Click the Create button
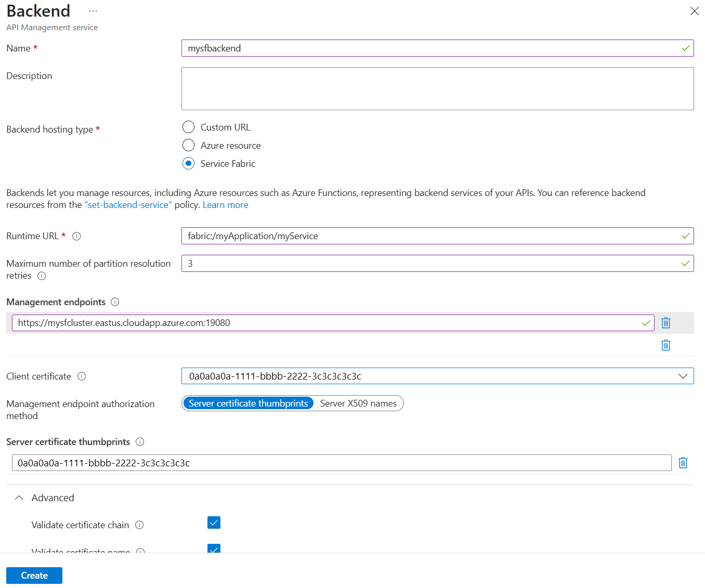Viewport: 705px width, 588px height. pyautogui.click(x=34, y=576)
